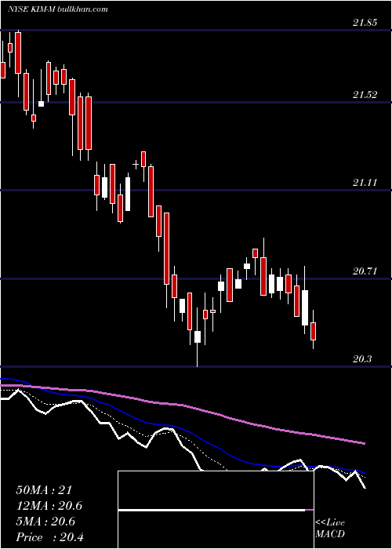Select the 21.11 price level label
The width and height of the screenshot is (392, 549).
point(365,183)
